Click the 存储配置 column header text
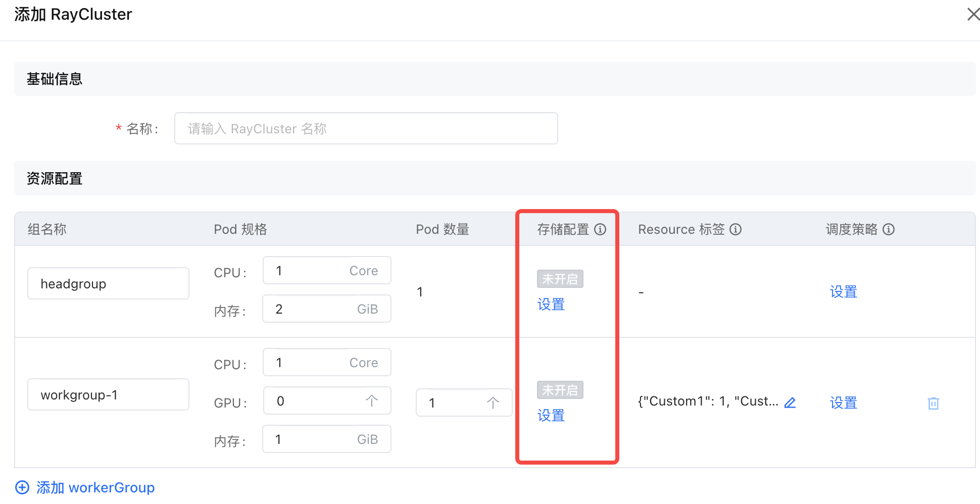This screenshot has width=980, height=504. (563, 229)
